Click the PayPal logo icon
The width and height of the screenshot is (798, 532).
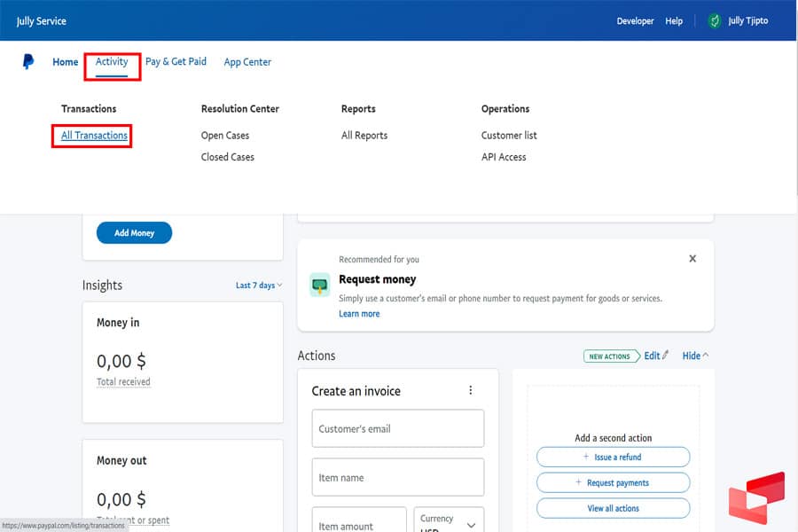[x=28, y=62]
